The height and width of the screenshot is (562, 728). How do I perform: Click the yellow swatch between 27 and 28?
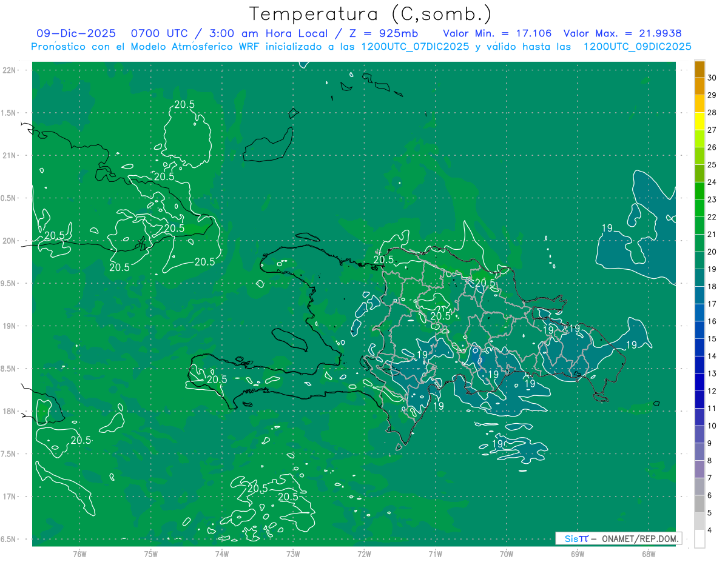(x=699, y=121)
